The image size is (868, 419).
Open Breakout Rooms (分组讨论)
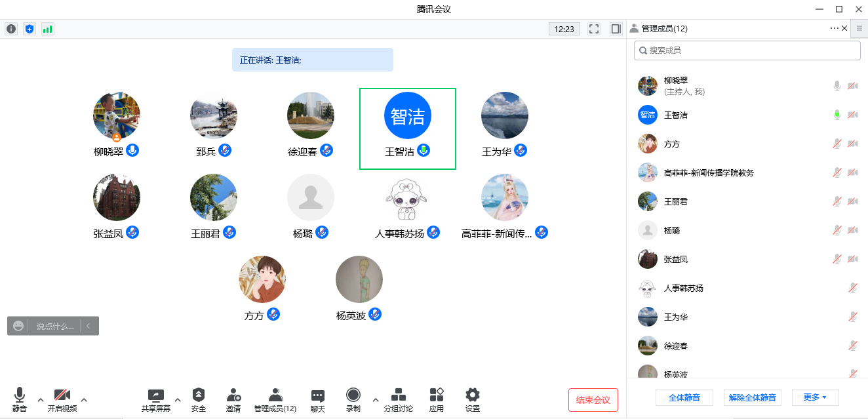click(398, 399)
